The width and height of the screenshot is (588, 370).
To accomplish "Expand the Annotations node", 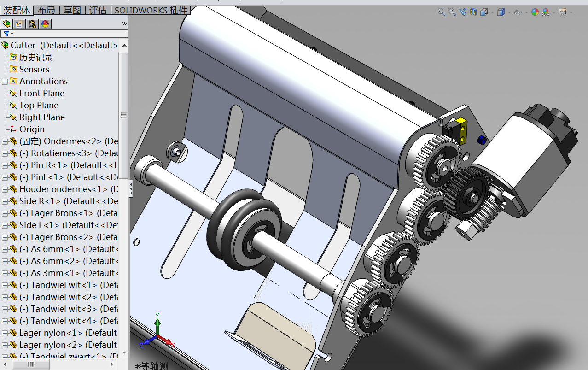I will pyautogui.click(x=5, y=82).
